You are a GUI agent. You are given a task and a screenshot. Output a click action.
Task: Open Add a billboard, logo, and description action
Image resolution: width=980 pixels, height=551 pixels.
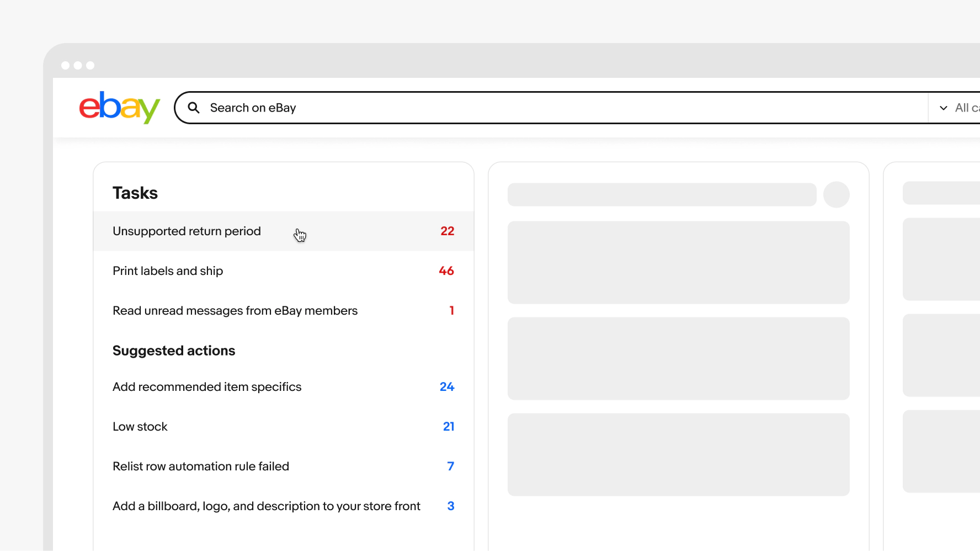coord(284,506)
